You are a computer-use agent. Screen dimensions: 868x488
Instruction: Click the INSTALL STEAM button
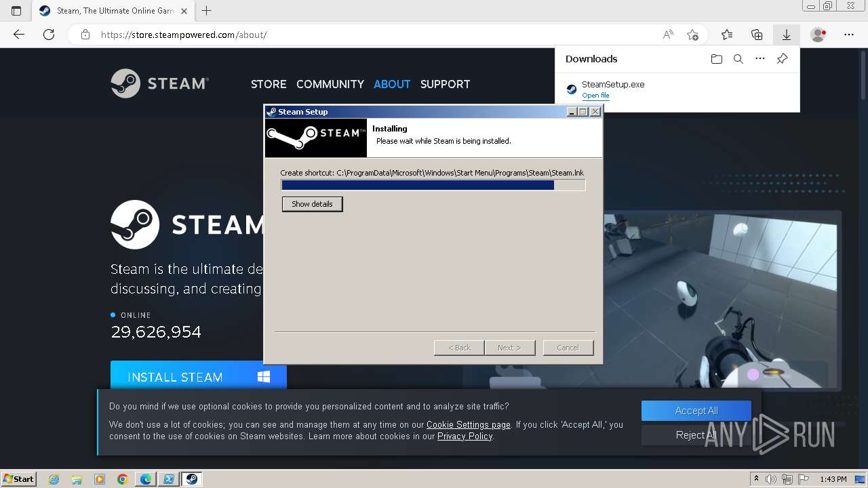point(199,376)
